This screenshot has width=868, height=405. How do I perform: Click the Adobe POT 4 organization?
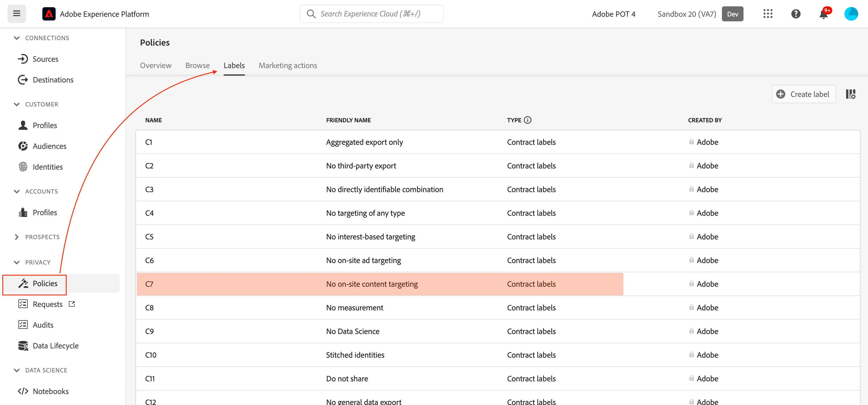click(614, 14)
